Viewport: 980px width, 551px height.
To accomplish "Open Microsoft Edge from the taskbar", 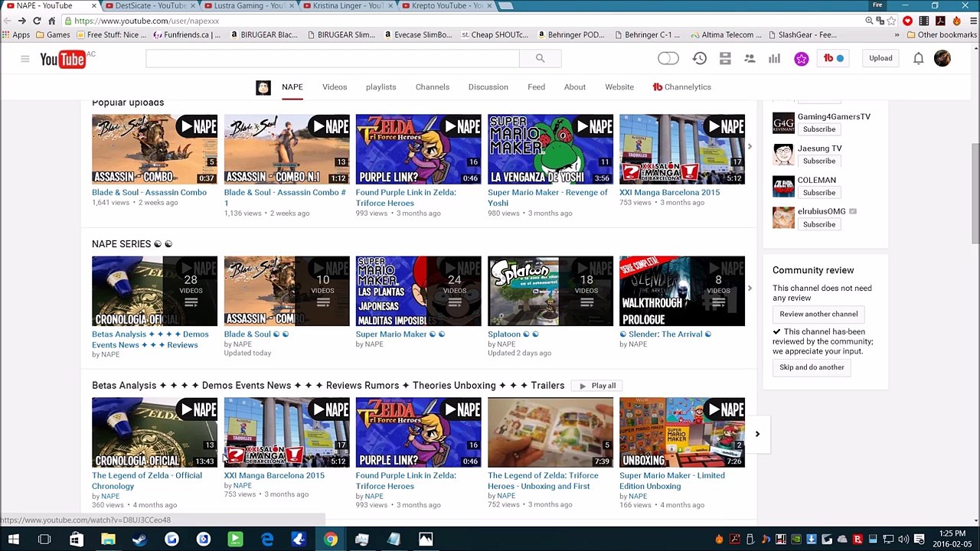I will coord(266,540).
